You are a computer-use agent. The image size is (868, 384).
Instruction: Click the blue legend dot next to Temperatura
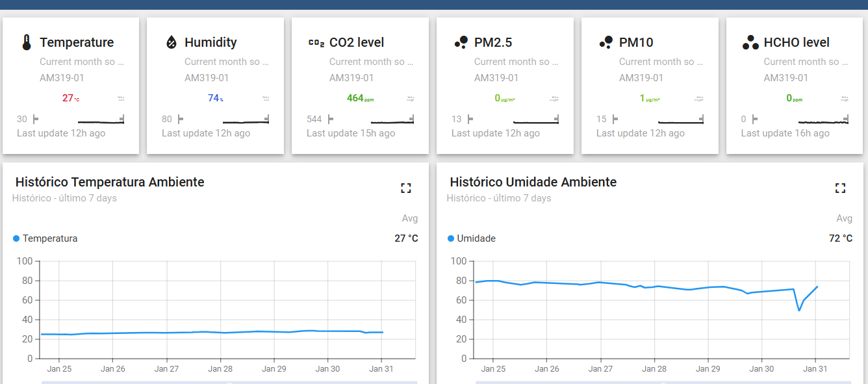tap(16, 238)
